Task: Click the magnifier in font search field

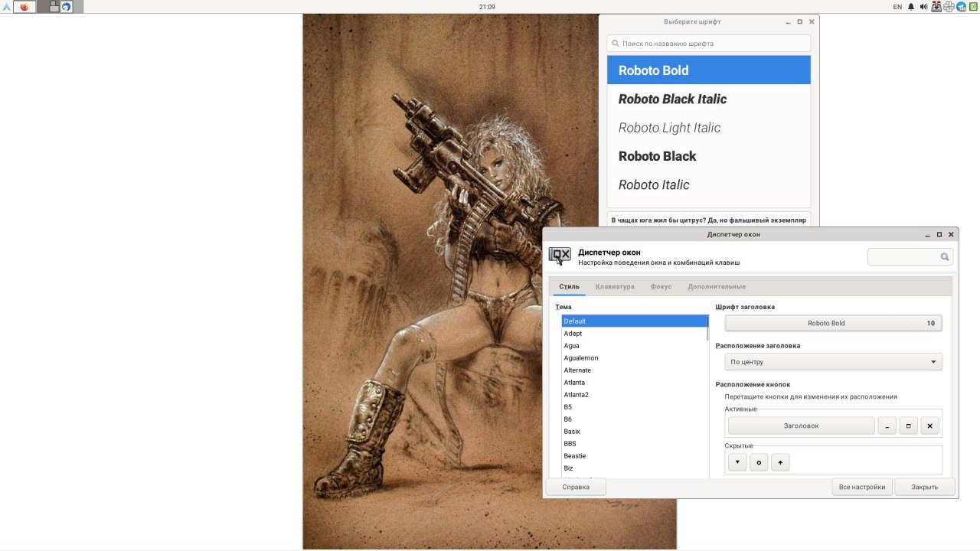Action: [x=616, y=44]
